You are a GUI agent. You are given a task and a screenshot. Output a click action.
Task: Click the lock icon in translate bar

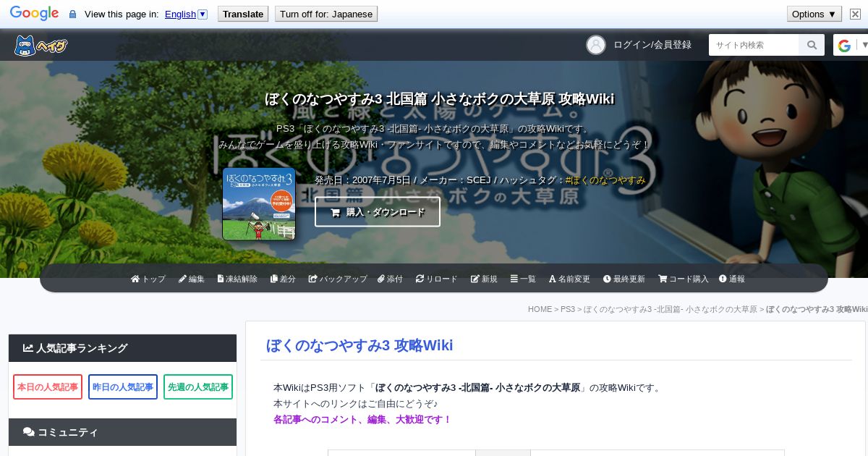click(x=72, y=14)
